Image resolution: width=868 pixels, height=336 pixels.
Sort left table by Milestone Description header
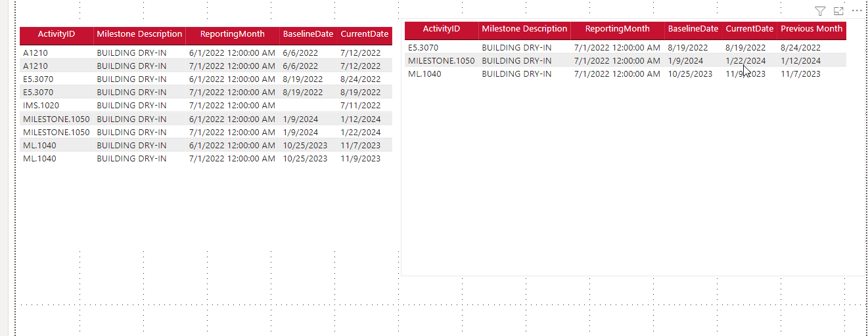point(139,34)
